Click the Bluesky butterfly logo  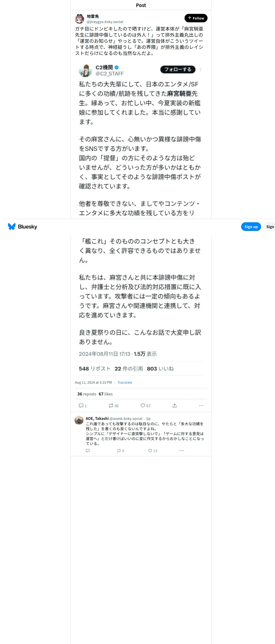click(x=12, y=226)
